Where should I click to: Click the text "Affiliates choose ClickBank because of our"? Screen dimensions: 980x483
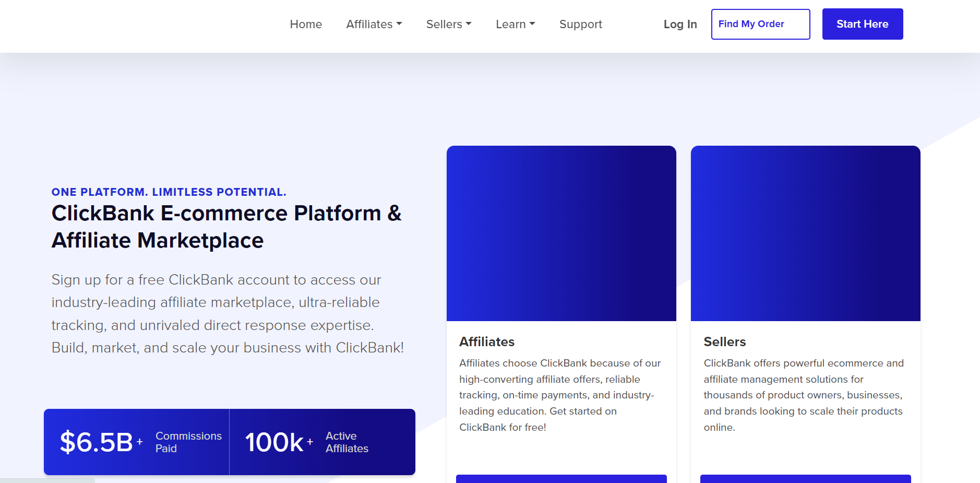pos(560,363)
